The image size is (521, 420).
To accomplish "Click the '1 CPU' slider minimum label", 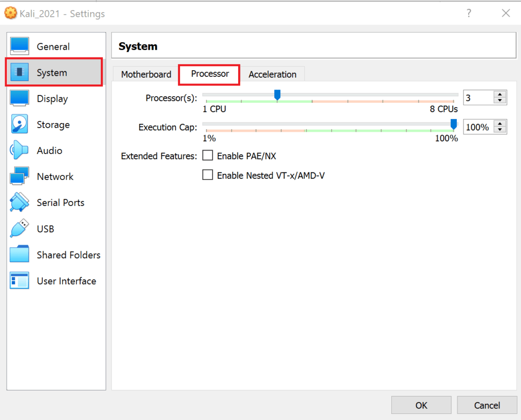I will 214,109.
